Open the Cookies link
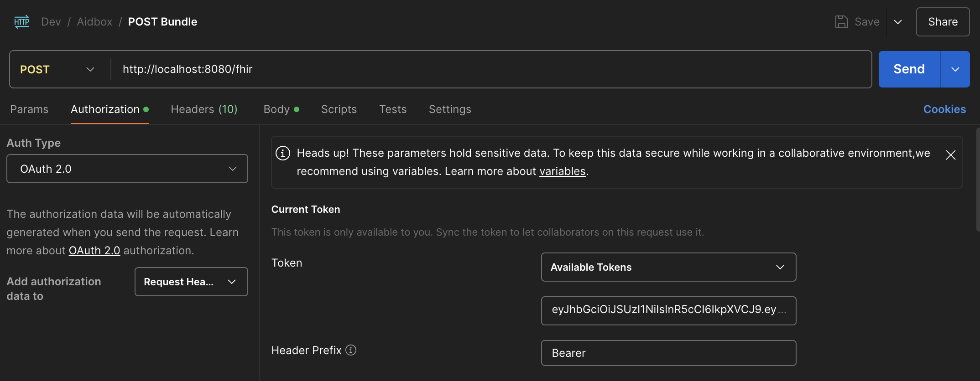Screen dimensions: 980x381 tap(944, 109)
